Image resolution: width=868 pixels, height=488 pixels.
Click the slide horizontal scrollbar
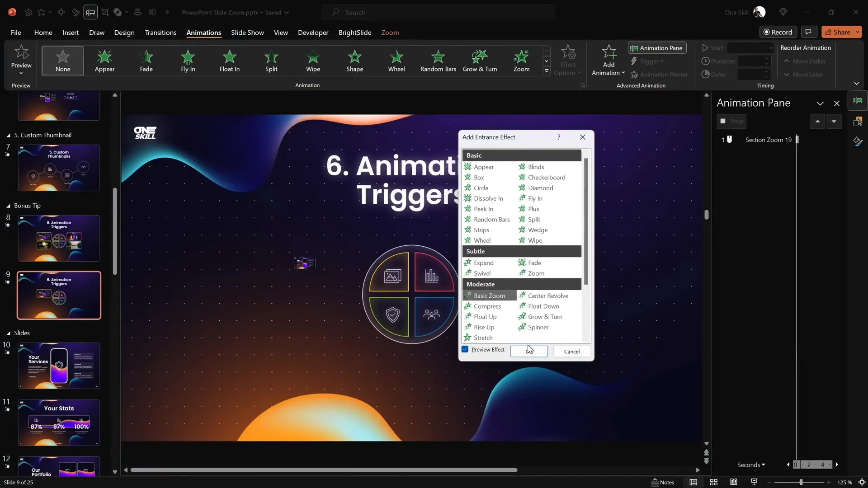click(324, 470)
